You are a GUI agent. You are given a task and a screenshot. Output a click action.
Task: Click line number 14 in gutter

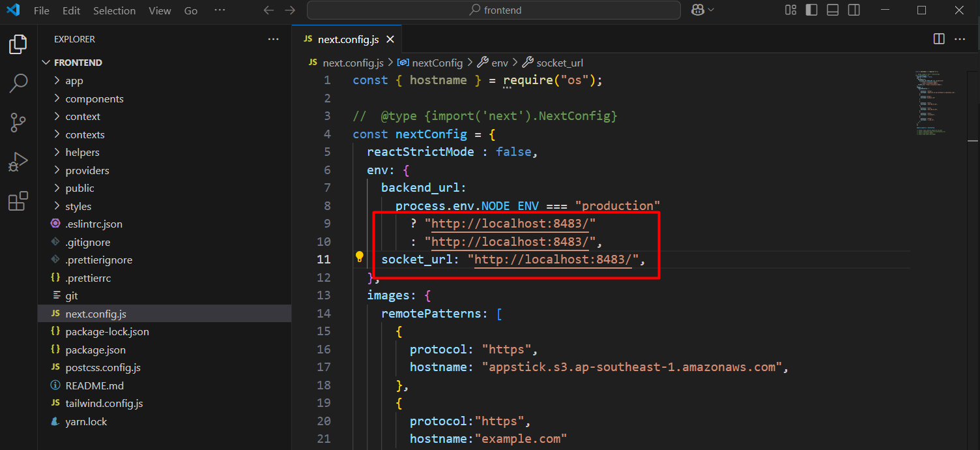click(x=323, y=314)
